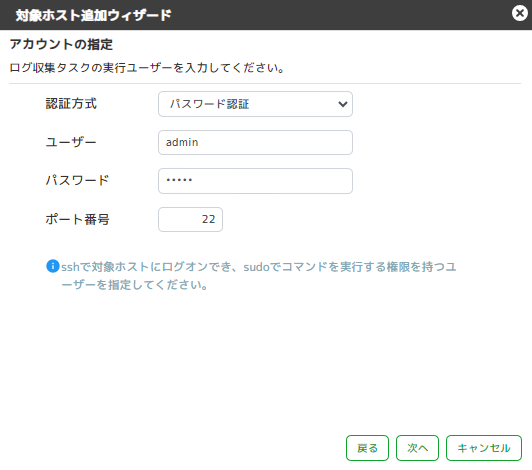The height and width of the screenshot is (470, 532).
Task: Click the パスワード label
Action: click(77, 180)
